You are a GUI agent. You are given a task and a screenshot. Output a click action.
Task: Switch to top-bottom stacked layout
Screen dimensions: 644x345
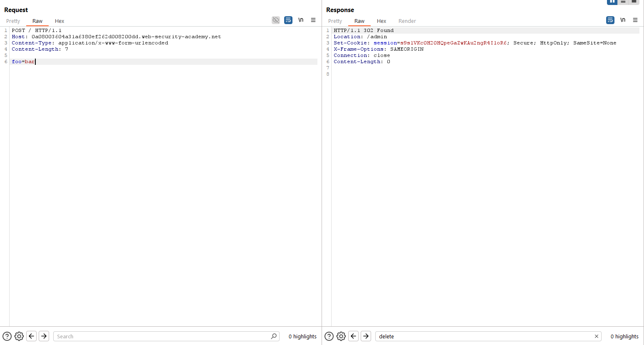[623, 2]
